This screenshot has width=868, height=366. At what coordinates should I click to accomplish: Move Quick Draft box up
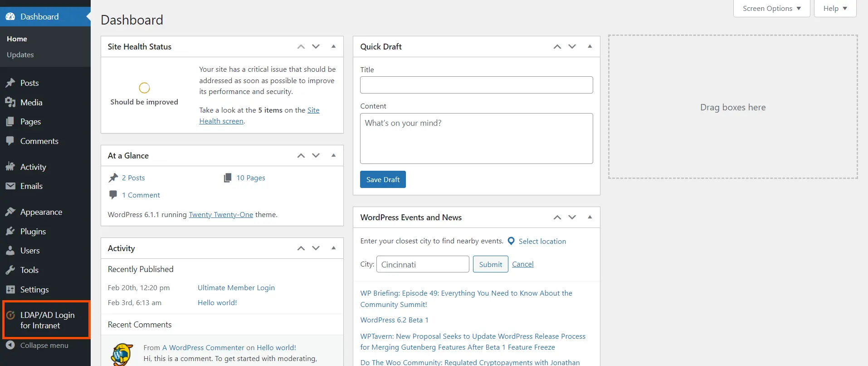pos(557,47)
